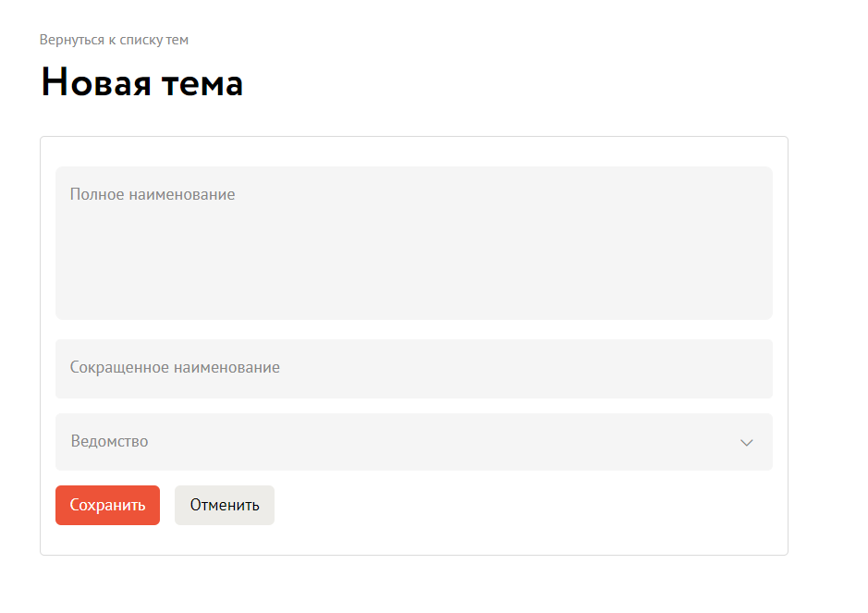The height and width of the screenshot is (613, 868).
Task: Click the chevron arrow in the Ведомство field
Action: click(746, 443)
